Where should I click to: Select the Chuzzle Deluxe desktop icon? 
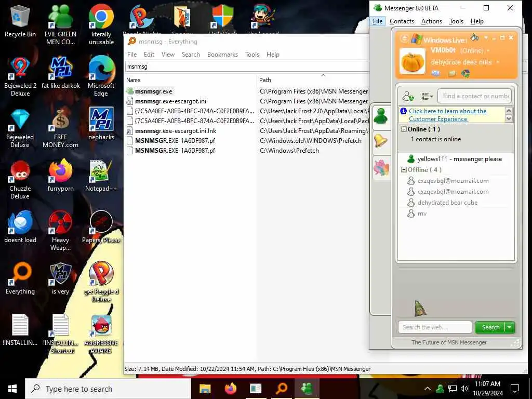pos(20,180)
